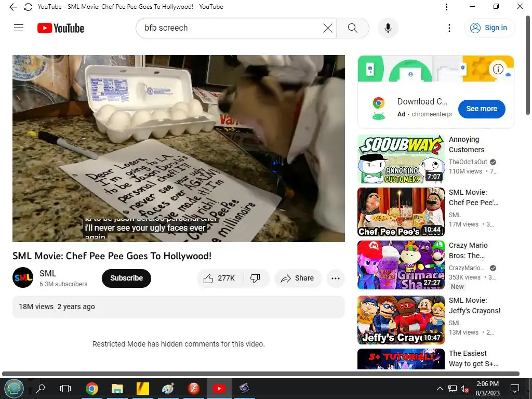Click the Sign in button
532x399 pixels.
(x=489, y=28)
